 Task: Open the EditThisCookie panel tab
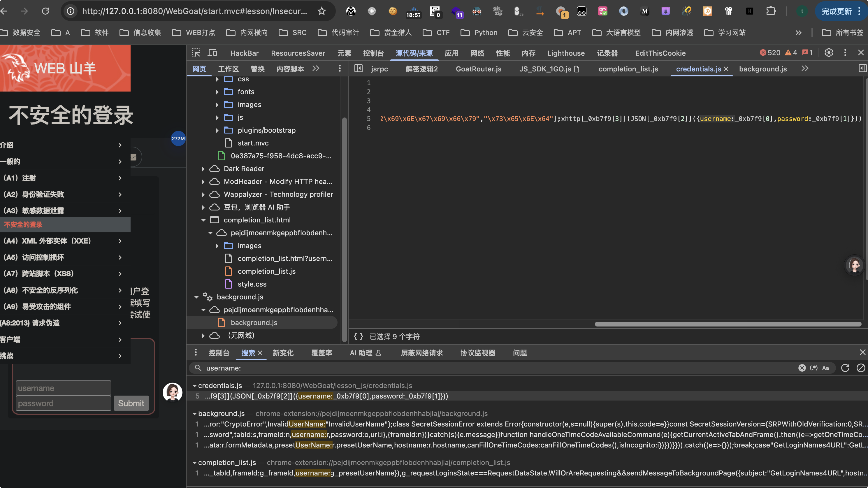click(x=660, y=53)
